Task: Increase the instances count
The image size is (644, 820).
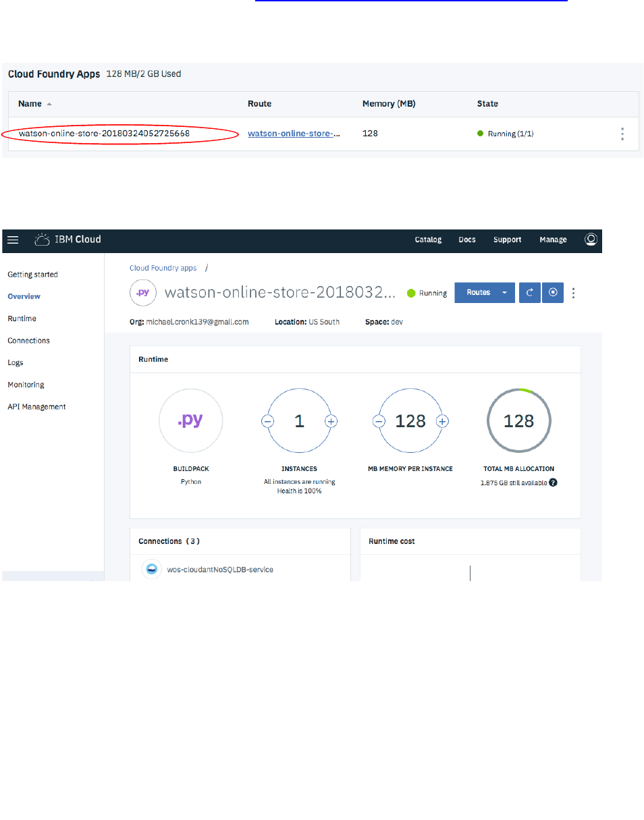Action: [331, 421]
